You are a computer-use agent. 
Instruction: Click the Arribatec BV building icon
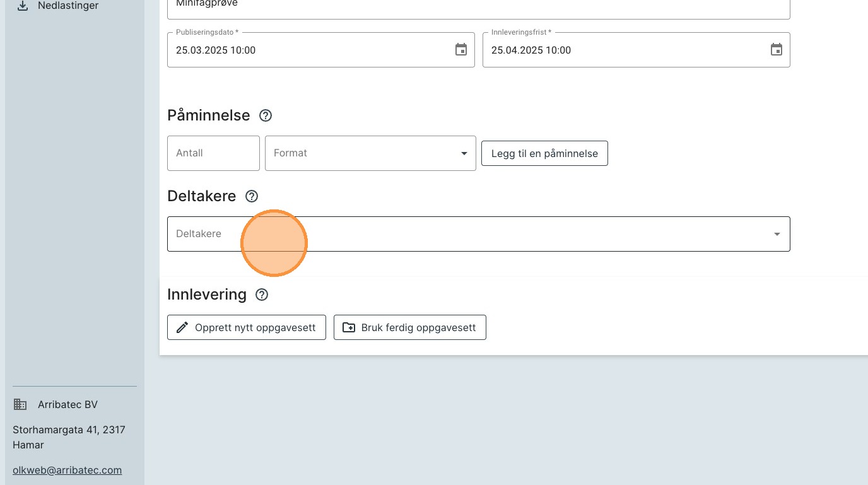[20, 404]
